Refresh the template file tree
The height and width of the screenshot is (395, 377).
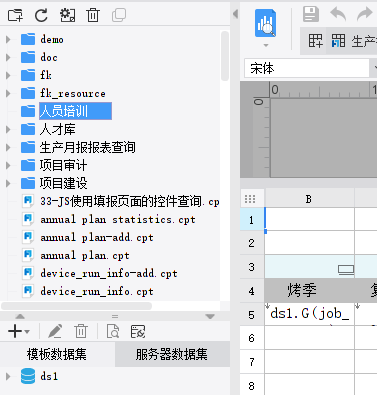tap(41, 15)
